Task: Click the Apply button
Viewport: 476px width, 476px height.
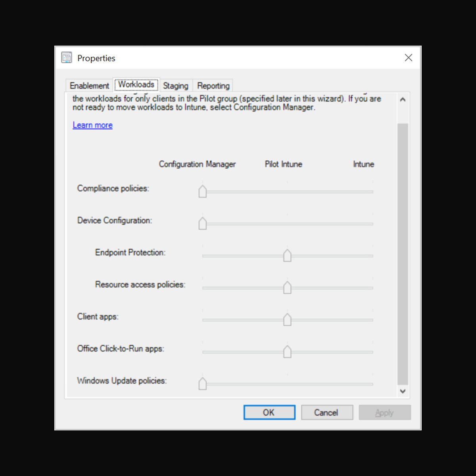Action: [x=384, y=412]
